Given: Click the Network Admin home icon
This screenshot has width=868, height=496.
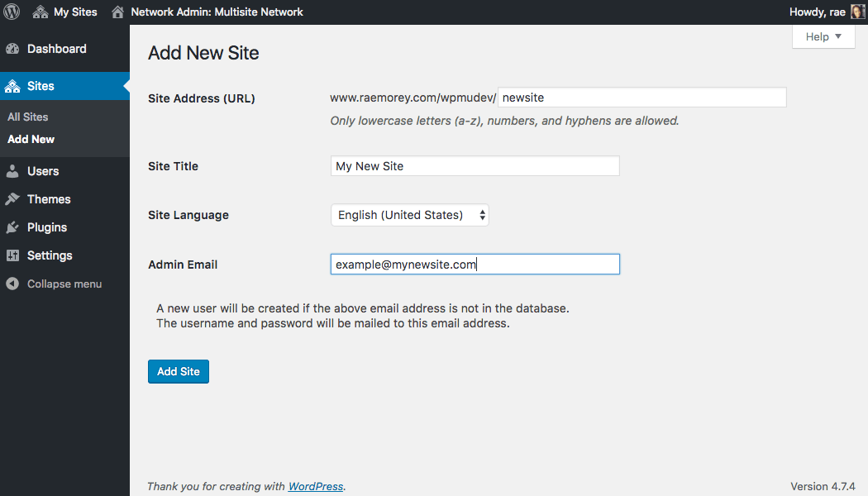Looking at the screenshot, I should (x=117, y=12).
